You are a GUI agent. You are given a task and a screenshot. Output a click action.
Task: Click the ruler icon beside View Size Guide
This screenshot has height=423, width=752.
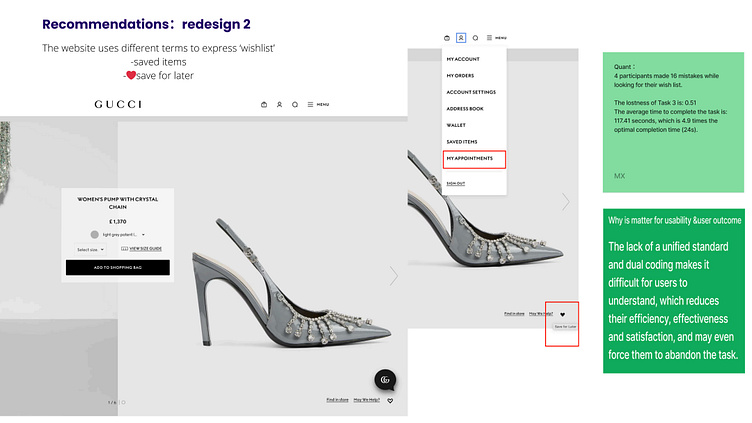[x=124, y=248]
